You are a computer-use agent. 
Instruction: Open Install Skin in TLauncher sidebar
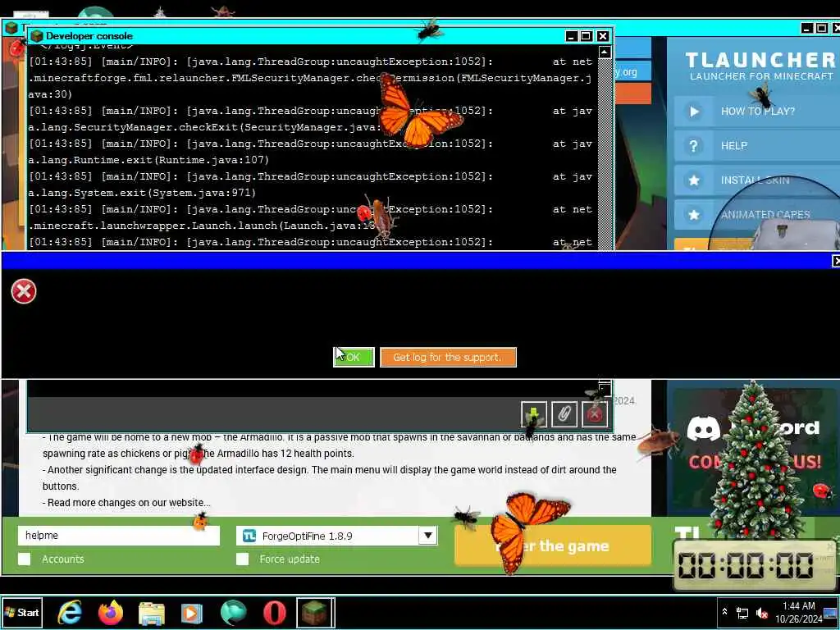pyautogui.click(x=756, y=180)
